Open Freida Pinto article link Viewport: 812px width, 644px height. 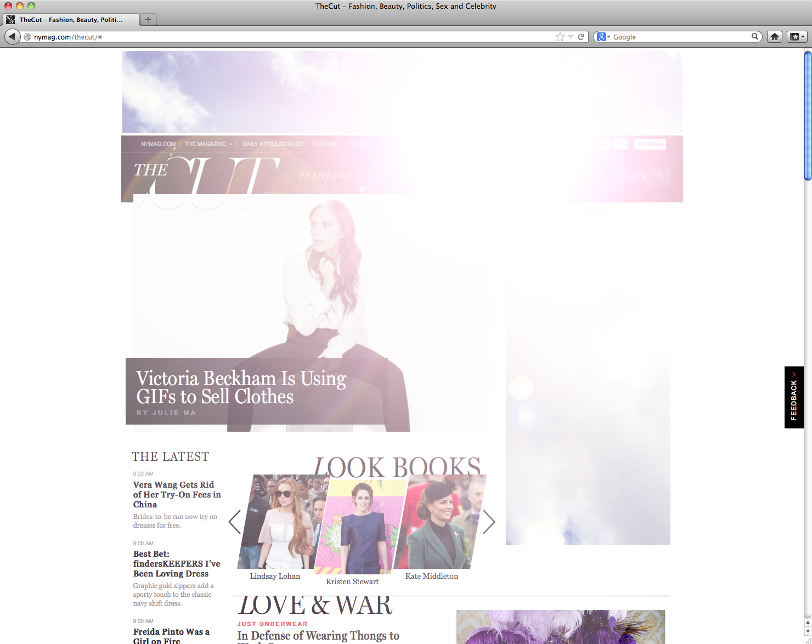(171, 636)
